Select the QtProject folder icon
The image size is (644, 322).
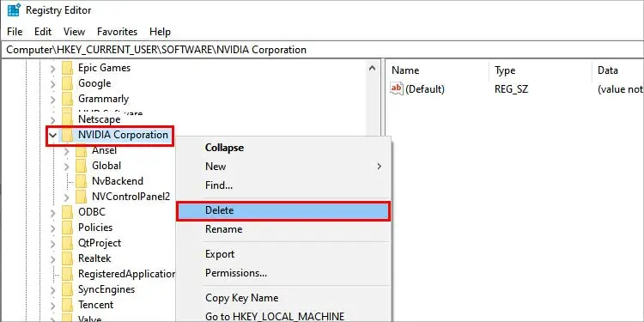[67, 243]
